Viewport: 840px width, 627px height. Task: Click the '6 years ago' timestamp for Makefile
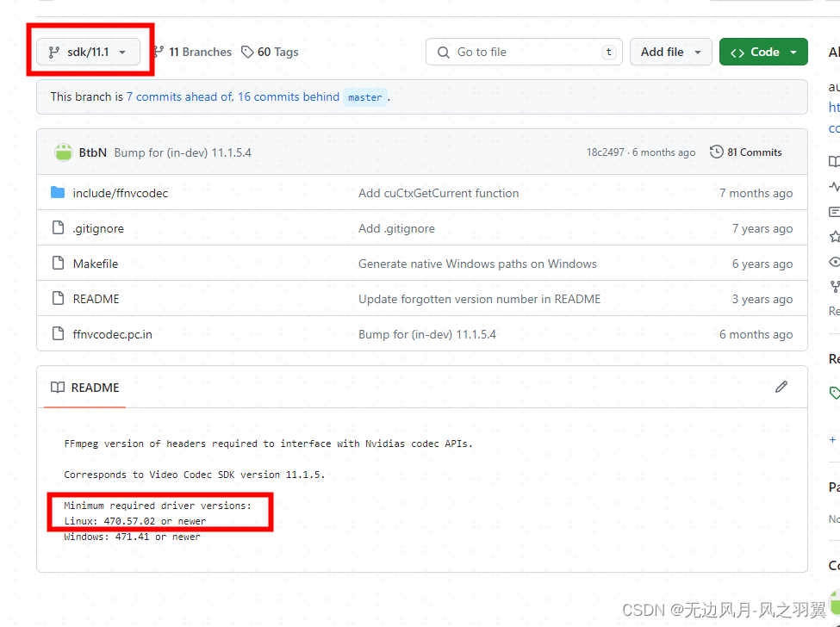point(762,264)
